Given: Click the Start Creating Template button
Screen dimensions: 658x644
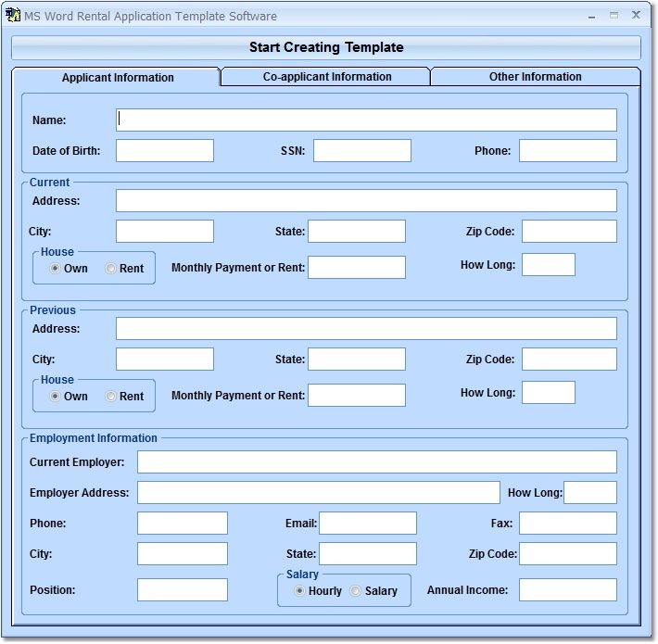Looking at the screenshot, I should coord(326,47).
